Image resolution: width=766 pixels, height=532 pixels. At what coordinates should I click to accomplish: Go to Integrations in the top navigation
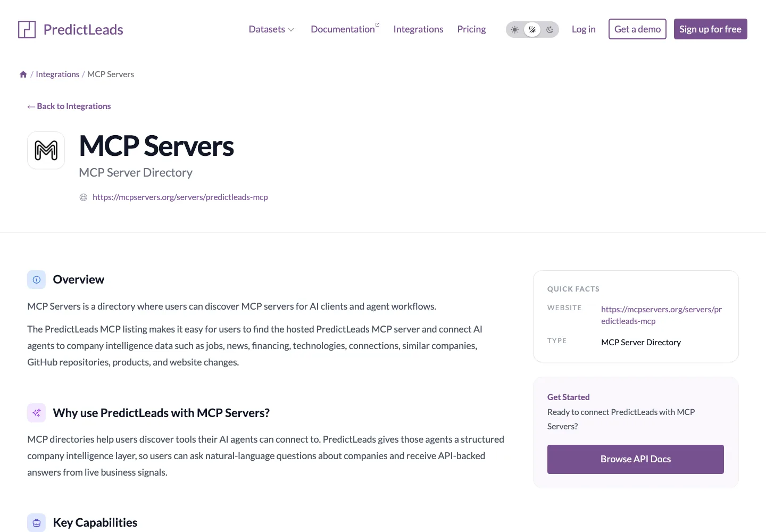(418, 29)
